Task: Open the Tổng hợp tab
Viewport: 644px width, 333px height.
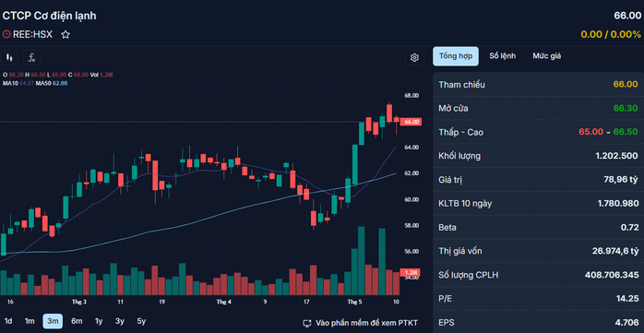Action: tap(456, 56)
